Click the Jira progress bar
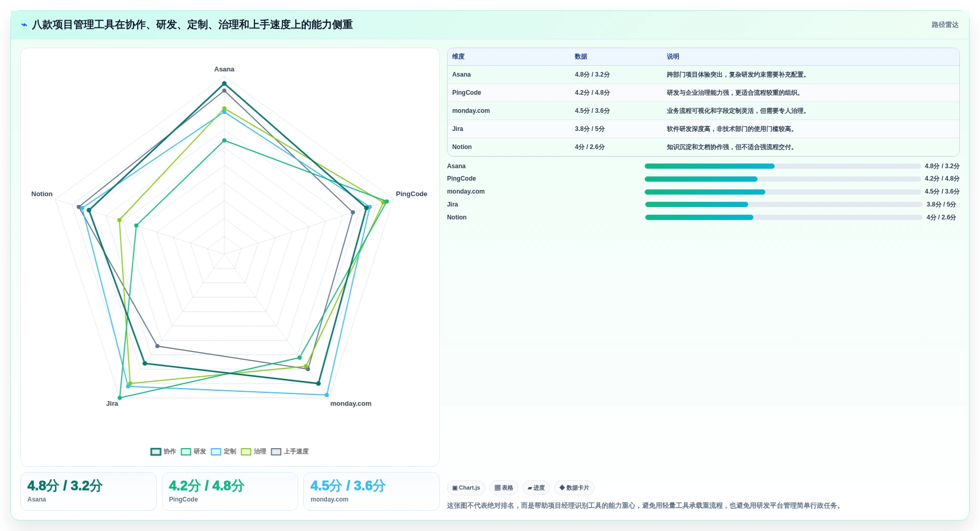The image size is (980, 531). point(783,204)
